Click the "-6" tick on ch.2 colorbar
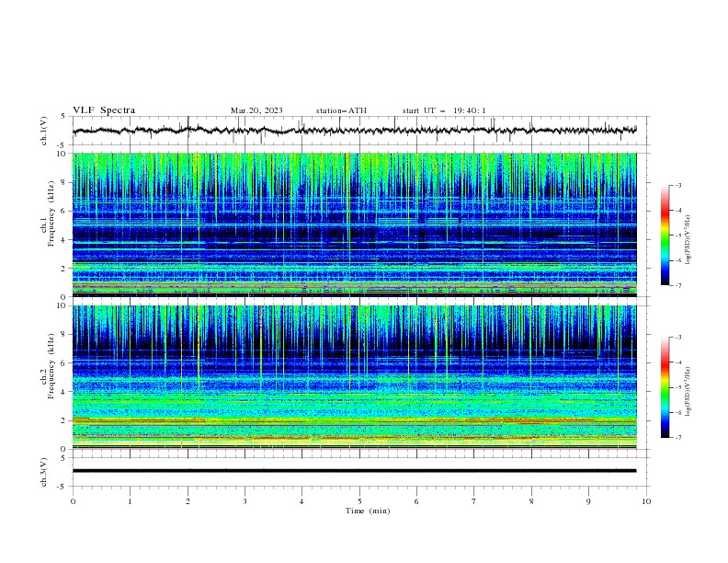728x563 pixels. [x=677, y=412]
